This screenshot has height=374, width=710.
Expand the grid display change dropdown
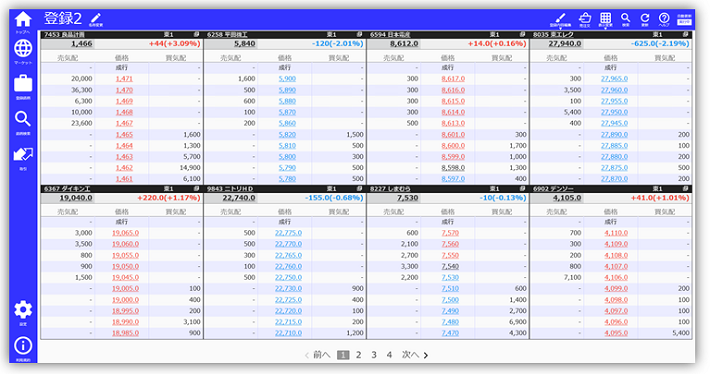coord(605,20)
